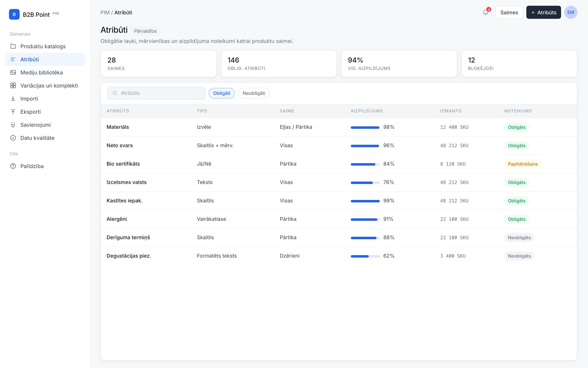Open notifications bell icon
This screenshot has width=588, height=368.
pyautogui.click(x=485, y=12)
